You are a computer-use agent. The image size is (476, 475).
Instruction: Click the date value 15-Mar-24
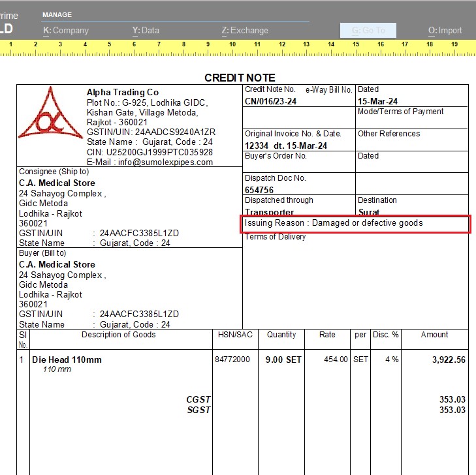tap(377, 101)
